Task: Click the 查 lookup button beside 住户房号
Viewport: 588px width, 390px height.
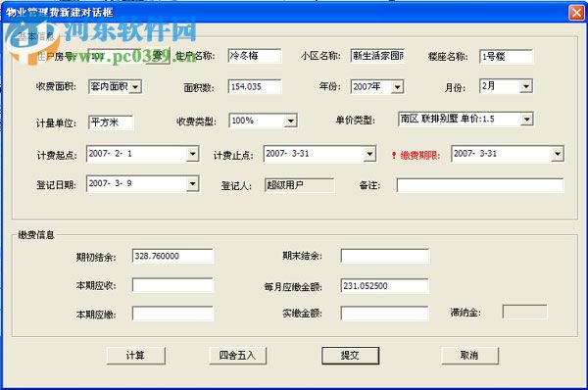Action: [158, 56]
